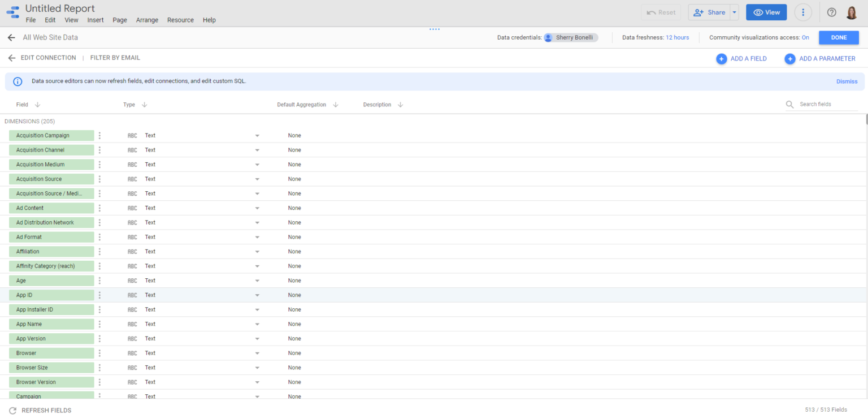
Task: Open the options menu for the Browser field
Action: tap(99, 352)
